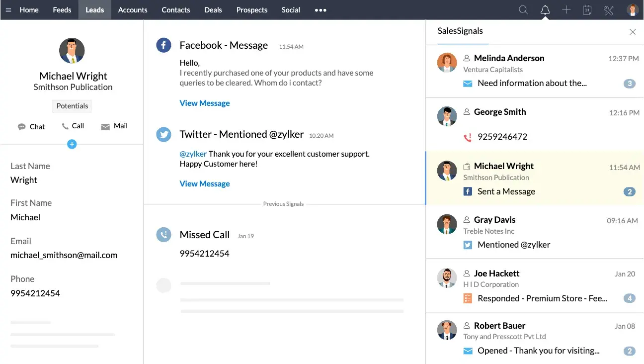Image resolution: width=644 pixels, height=364 pixels.
Task: Open more modules via the ellipsis menu
Action: tap(321, 10)
